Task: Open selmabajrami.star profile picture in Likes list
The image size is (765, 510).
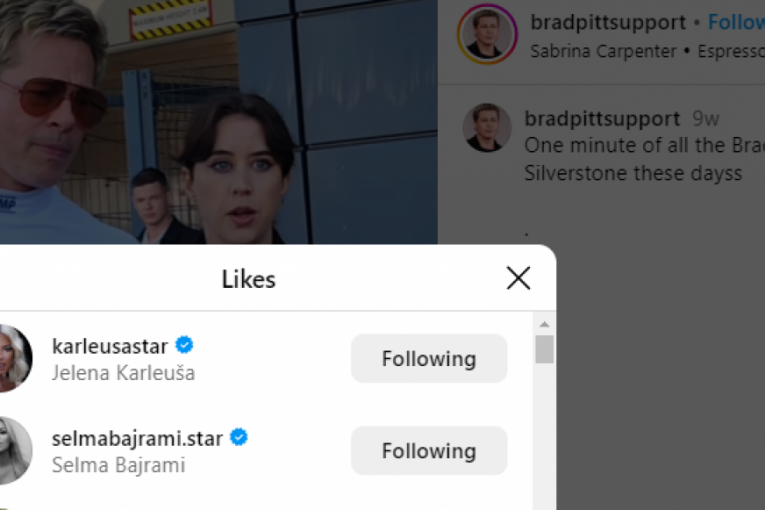Action: click(x=14, y=450)
